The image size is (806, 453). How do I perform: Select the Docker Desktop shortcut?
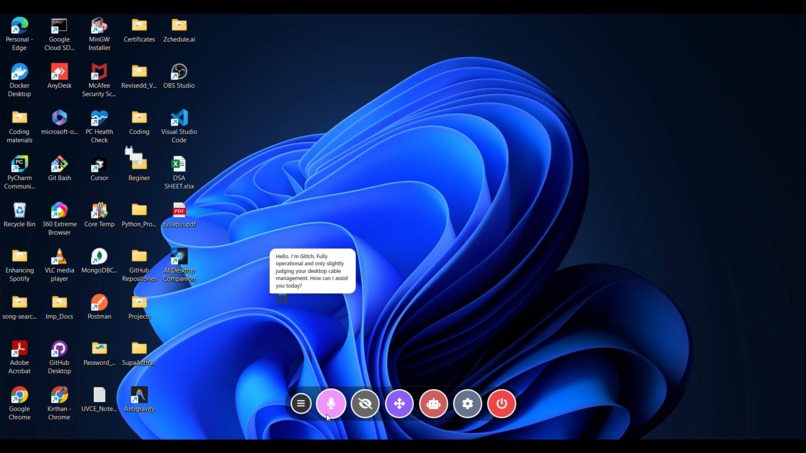tap(19, 80)
